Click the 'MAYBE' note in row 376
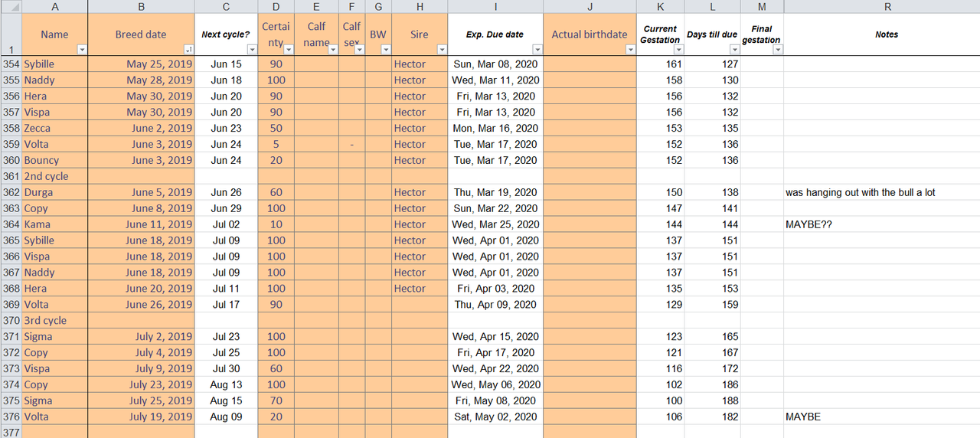Screen dimensions: 980x438 pos(803,417)
